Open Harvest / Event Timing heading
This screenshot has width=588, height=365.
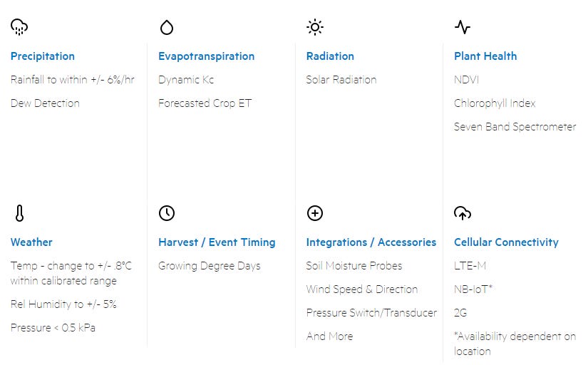pos(217,242)
